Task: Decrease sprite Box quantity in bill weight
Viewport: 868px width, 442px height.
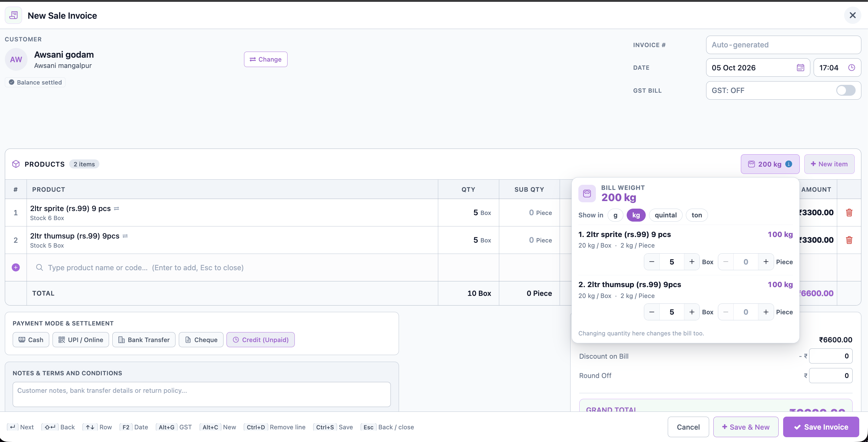Action: [x=652, y=262]
